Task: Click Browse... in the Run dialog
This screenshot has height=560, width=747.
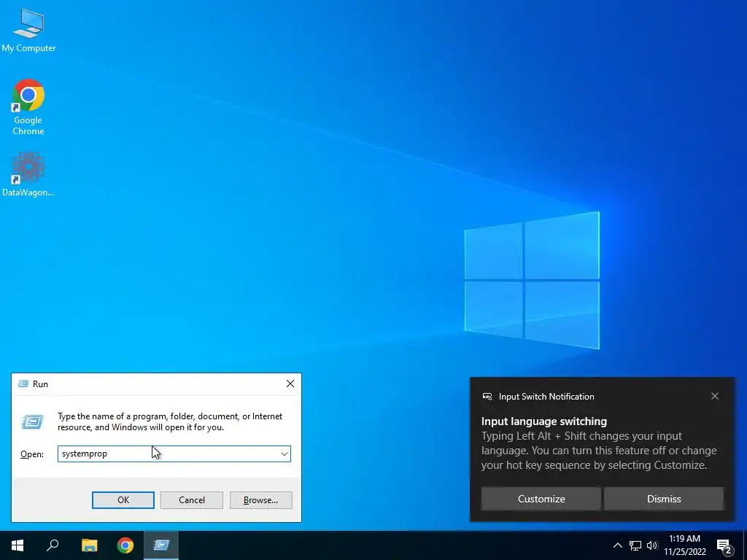Action: pos(260,500)
